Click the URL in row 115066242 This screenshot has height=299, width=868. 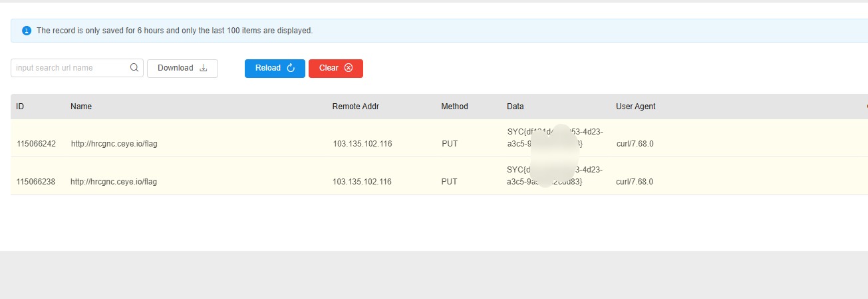pyautogui.click(x=114, y=144)
